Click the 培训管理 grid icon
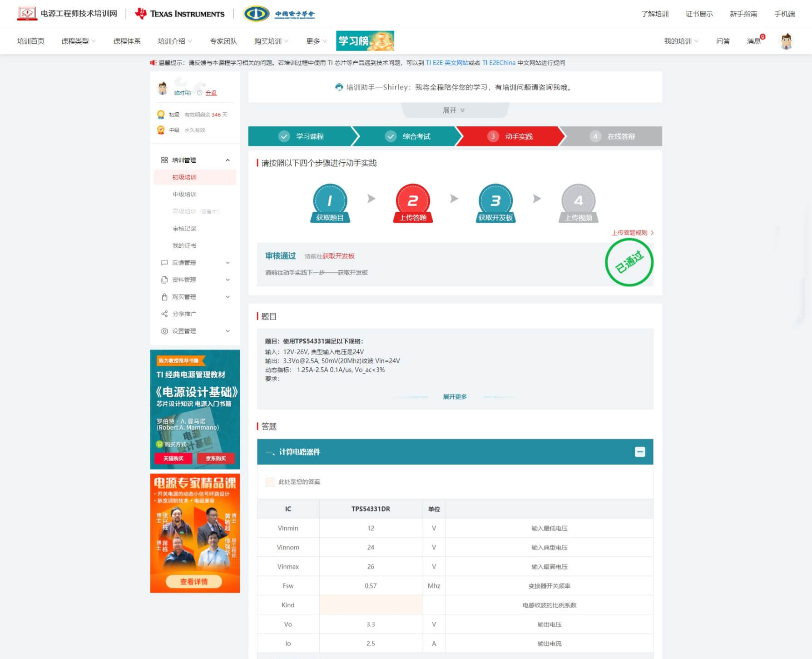Viewport: 812px width, 659px height. (x=164, y=160)
